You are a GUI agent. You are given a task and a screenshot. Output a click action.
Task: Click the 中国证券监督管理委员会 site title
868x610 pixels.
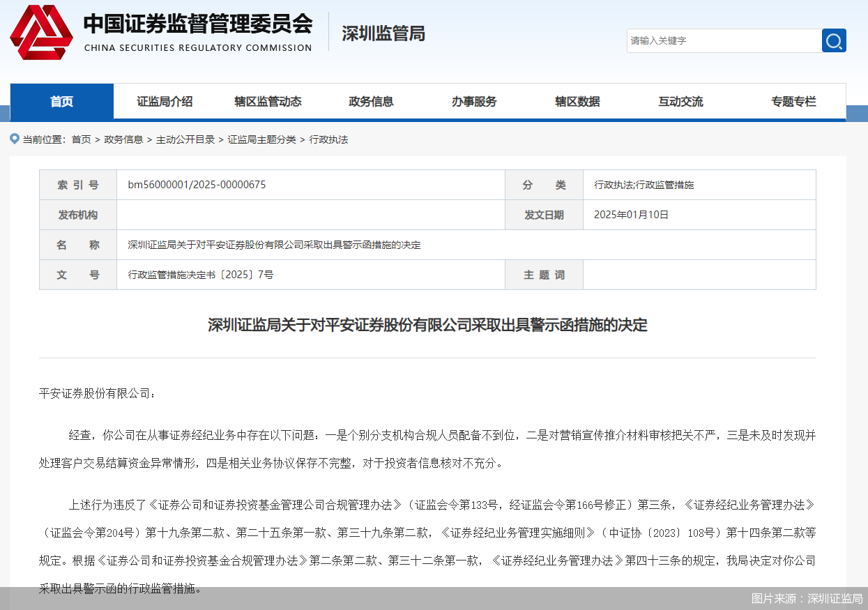[x=198, y=25]
